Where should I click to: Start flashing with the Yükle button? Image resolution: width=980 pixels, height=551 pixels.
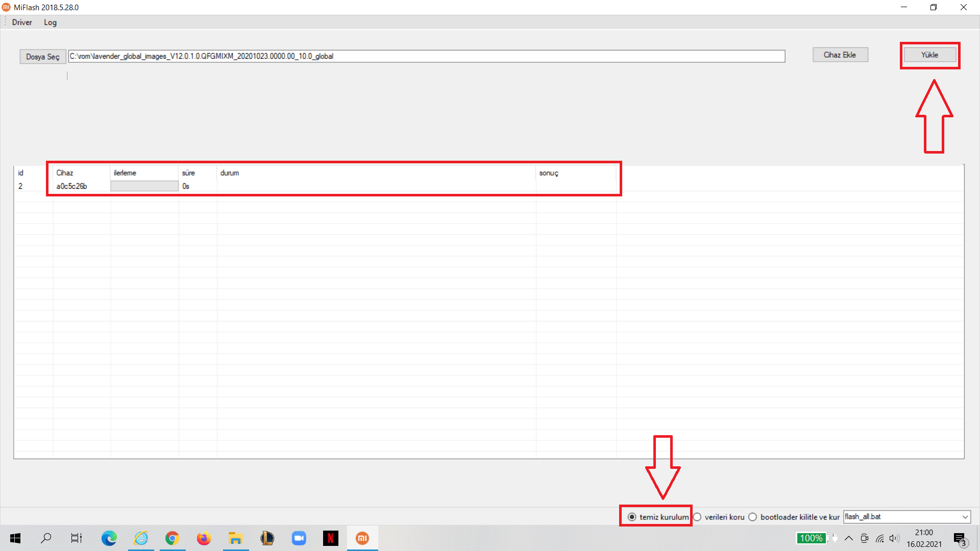click(929, 55)
